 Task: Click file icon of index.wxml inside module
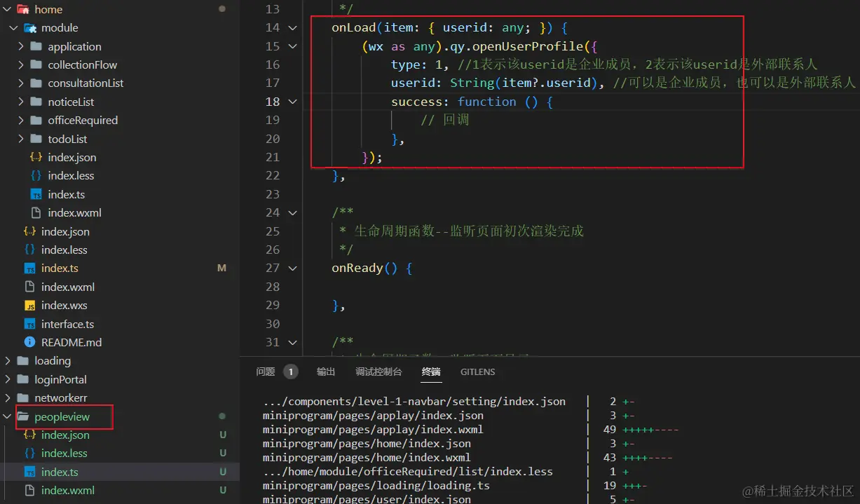[36, 212]
